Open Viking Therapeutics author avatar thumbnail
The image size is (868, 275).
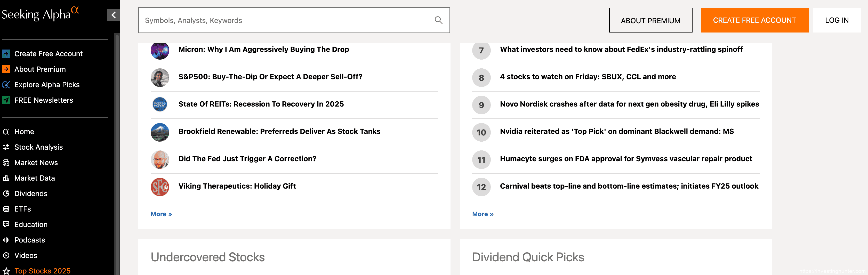click(160, 187)
